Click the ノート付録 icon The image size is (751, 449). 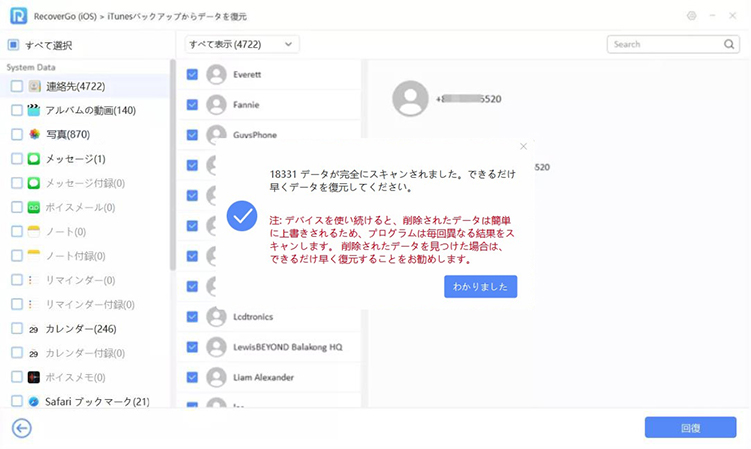(34, 255)
